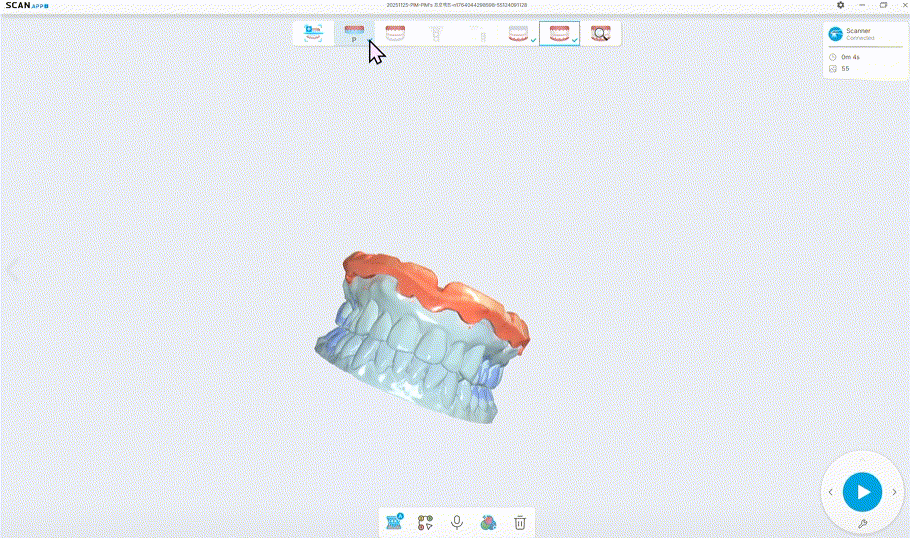Open scanner tools via the wrench icon
This screenshot has width=910, height=538.
point(862,524)
